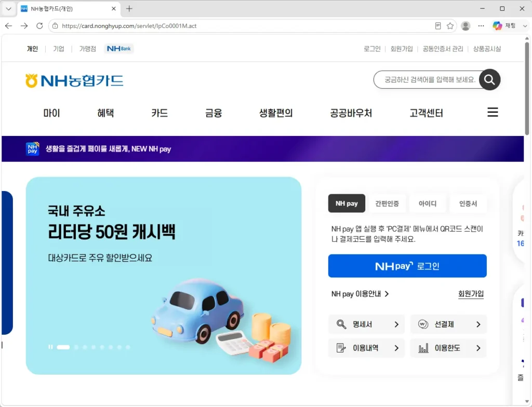Open the 혜택 menu
The width and height of the screenshot is (532, 407).
(x=105, y=113)
